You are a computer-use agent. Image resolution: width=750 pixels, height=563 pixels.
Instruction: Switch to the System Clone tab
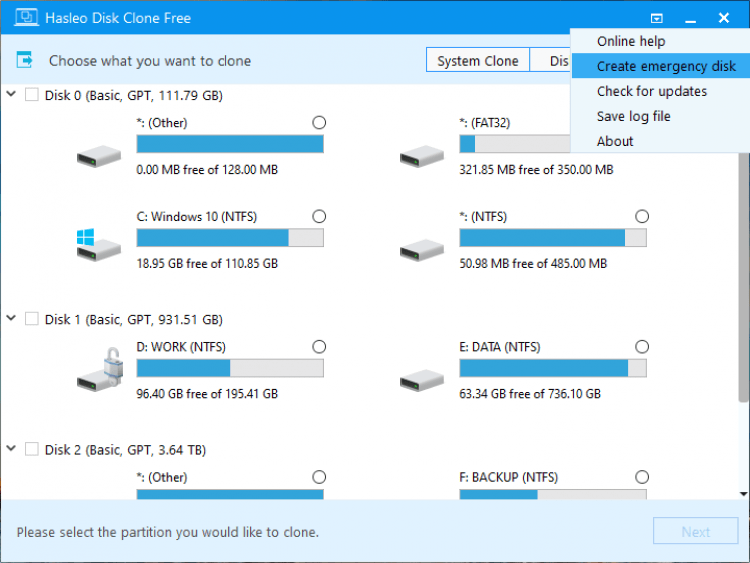(x=478, y=61)
